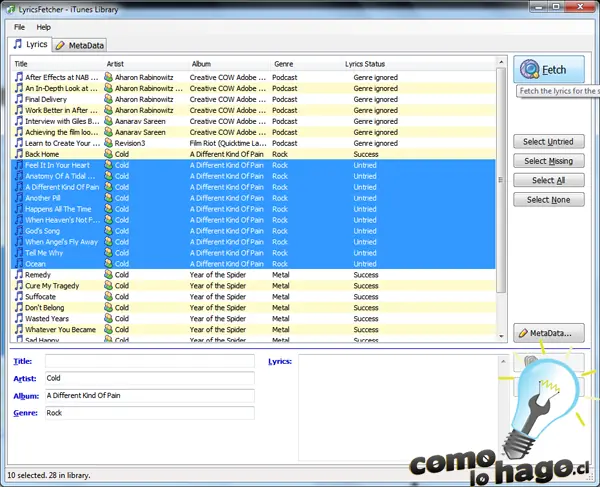Click 'Film Riot (Quicktime La...' album cell
This screenshot has width=600, height=487.
point(228,143)
